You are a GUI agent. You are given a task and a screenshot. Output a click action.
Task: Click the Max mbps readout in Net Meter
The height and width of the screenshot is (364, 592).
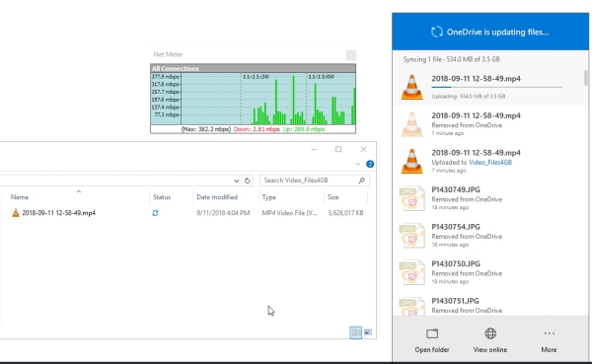206,129
